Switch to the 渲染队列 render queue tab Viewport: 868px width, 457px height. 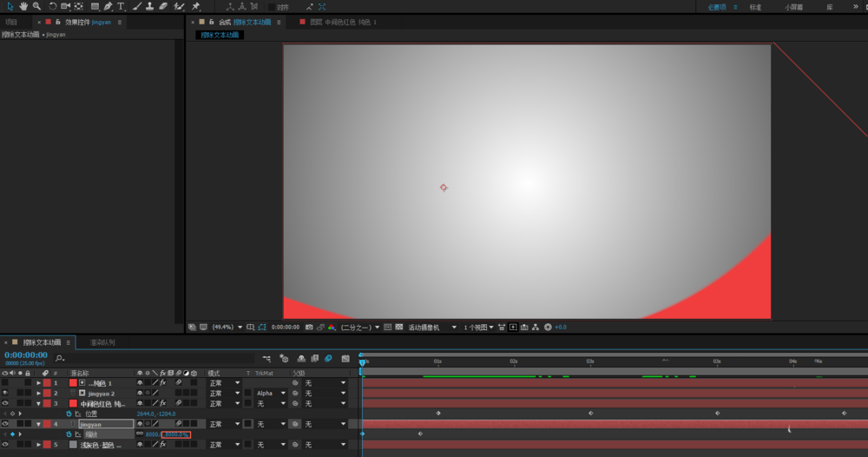pos(102,342)
